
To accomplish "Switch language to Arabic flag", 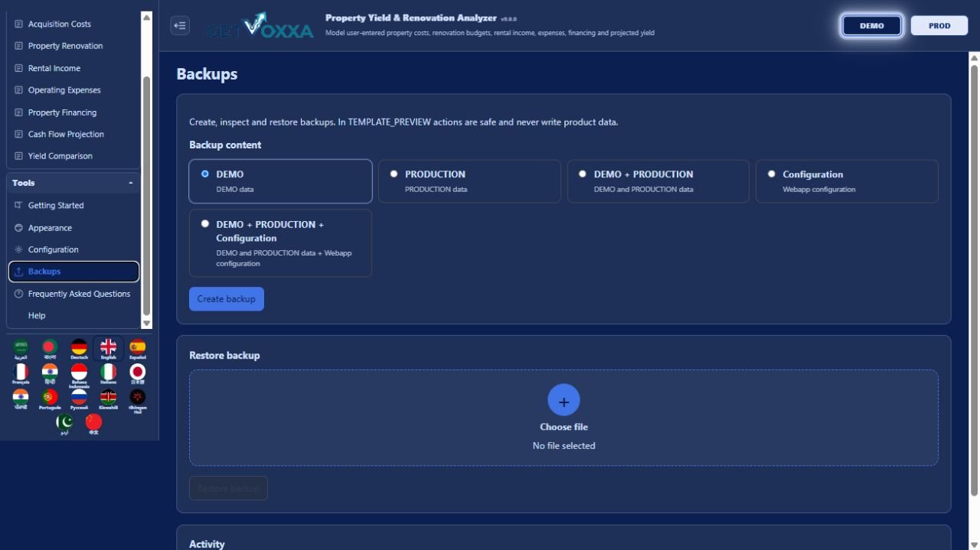I will click(x=21, y=349).
